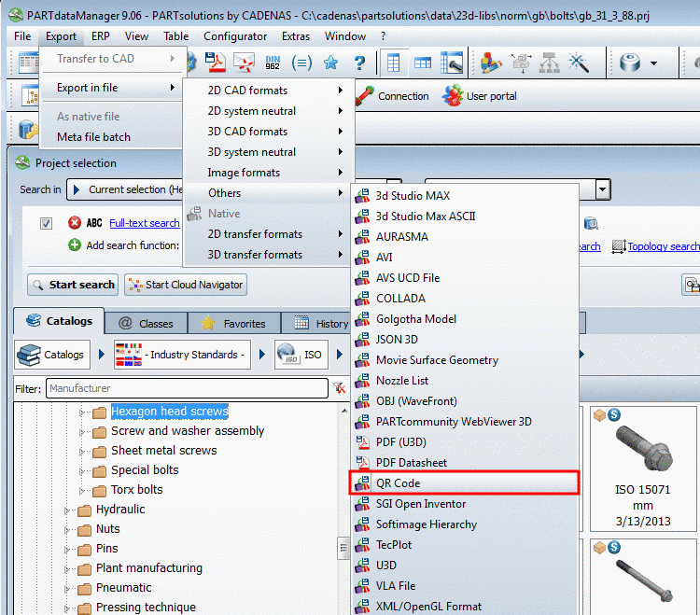Open the Configurator menu
The height and width of the screenshot is (615, 700).
click(x=235, y=36)
